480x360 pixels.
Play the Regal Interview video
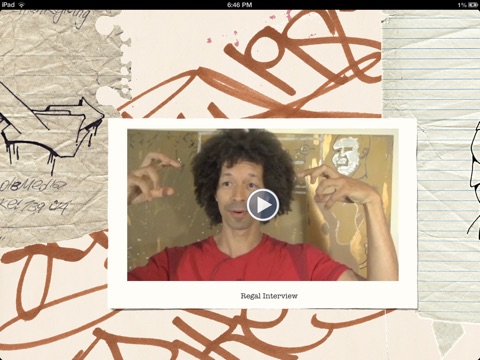[263, 205]
